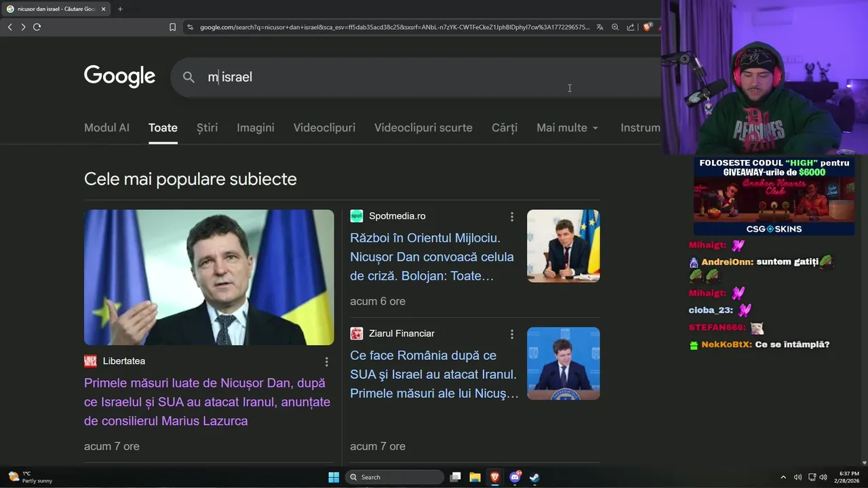
Task: Expand the 'Mai multe' filter dropdown
Action: (x=568, y=127)
